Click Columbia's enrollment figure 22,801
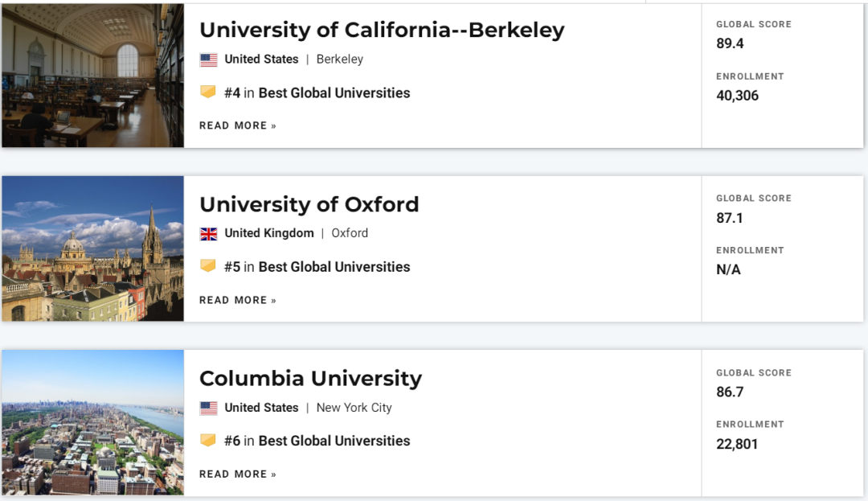Screen dimensions: 868x501 point(737,444)
